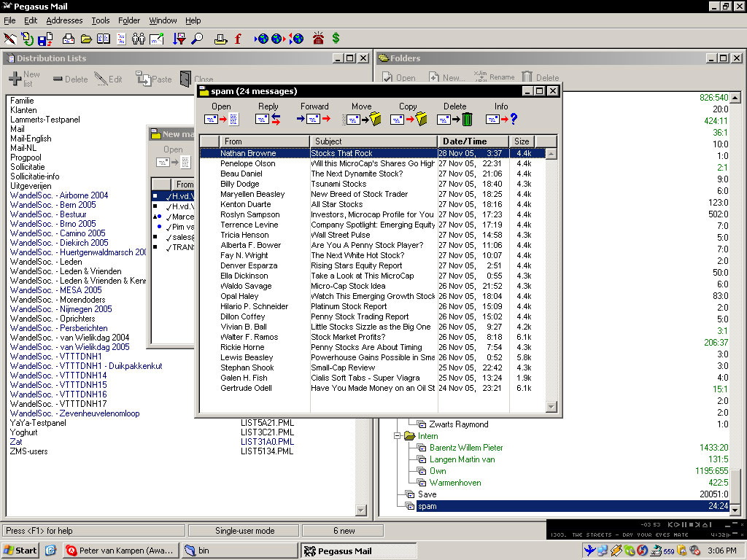Select the Warmenhoven folder
Screen dimensions: 747x560
tap(455, 483)
